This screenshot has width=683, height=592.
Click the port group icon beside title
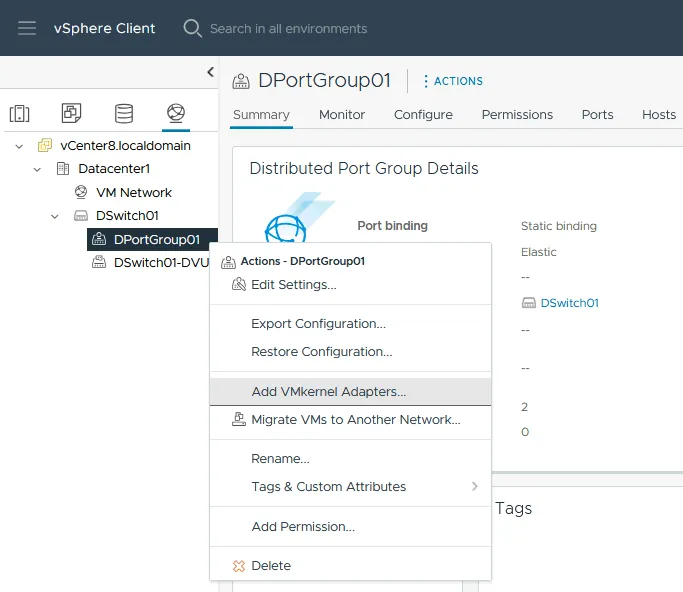[x=241, y=81]
